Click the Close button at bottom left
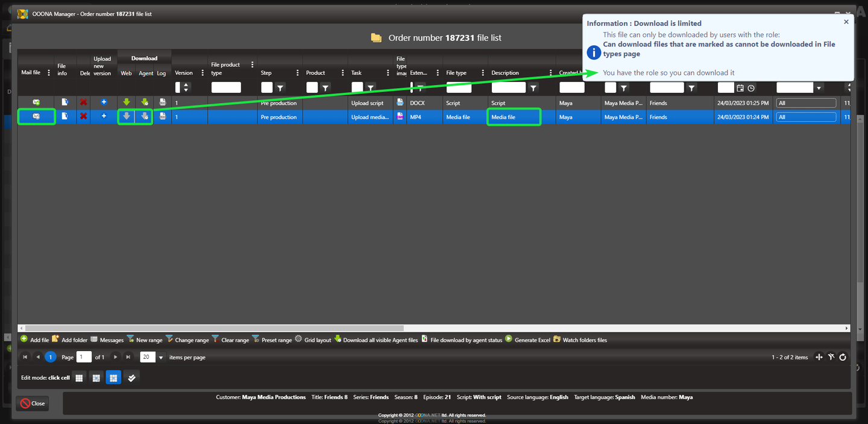 (x=33, y=403)
